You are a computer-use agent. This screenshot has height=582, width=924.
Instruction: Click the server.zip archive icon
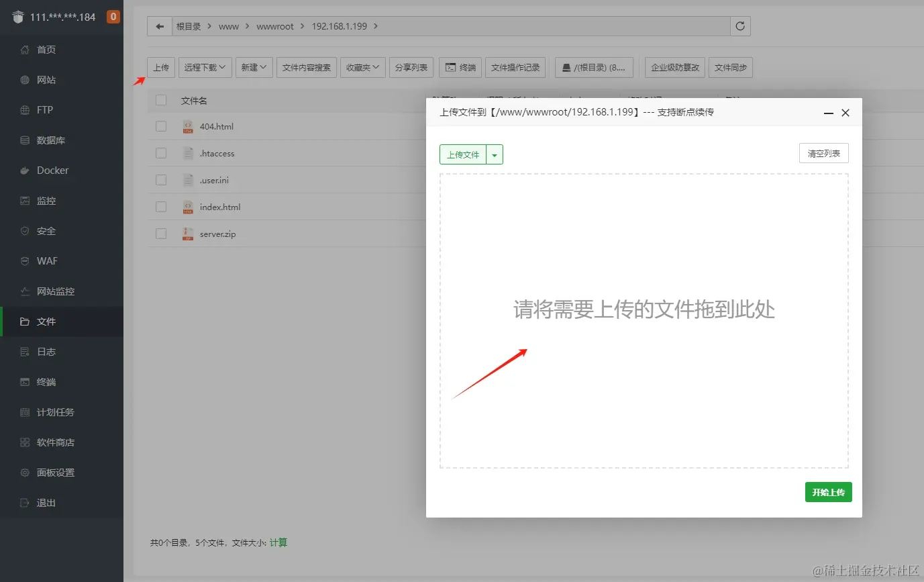point(188,234)
